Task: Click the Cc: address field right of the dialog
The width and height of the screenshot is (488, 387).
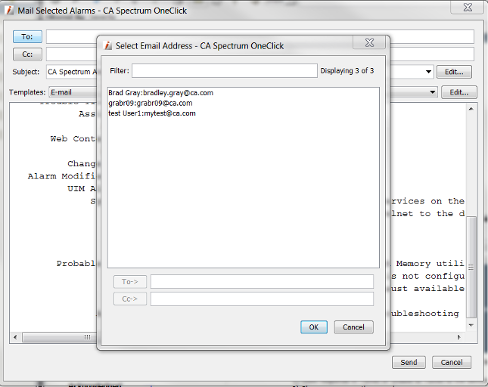Action: pyautogui.click(x=432, y=54)
